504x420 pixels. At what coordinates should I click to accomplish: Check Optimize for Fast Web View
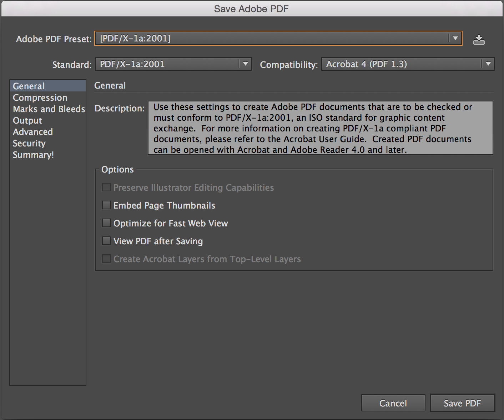[x=106, y=223]
